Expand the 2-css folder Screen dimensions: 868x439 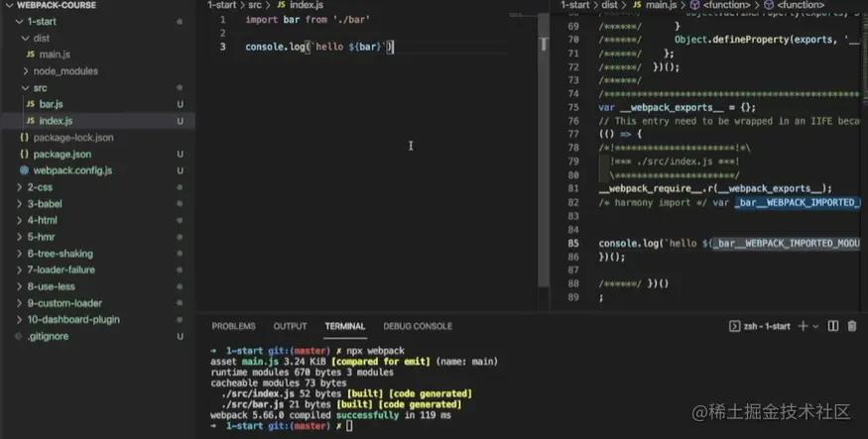pos(20,187)
